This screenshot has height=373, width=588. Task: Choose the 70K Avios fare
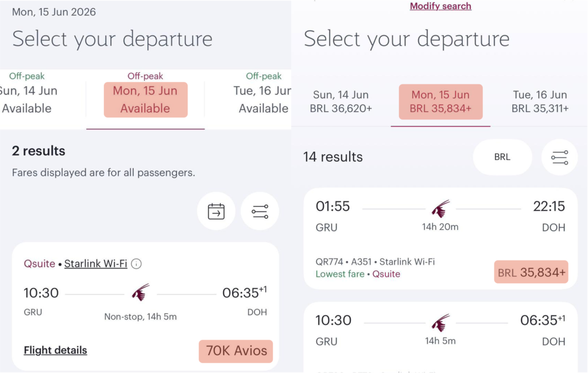tap(236, 351)
